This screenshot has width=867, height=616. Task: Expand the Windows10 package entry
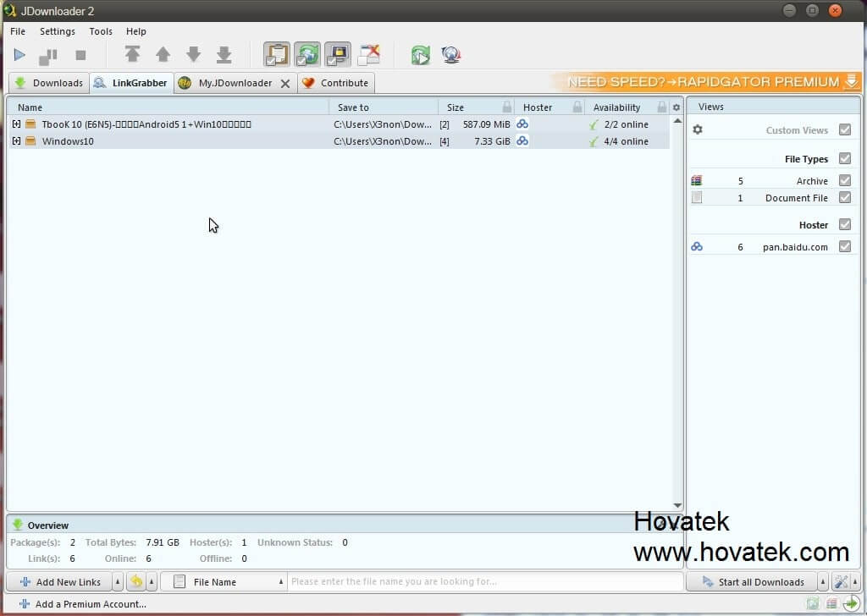16,141
